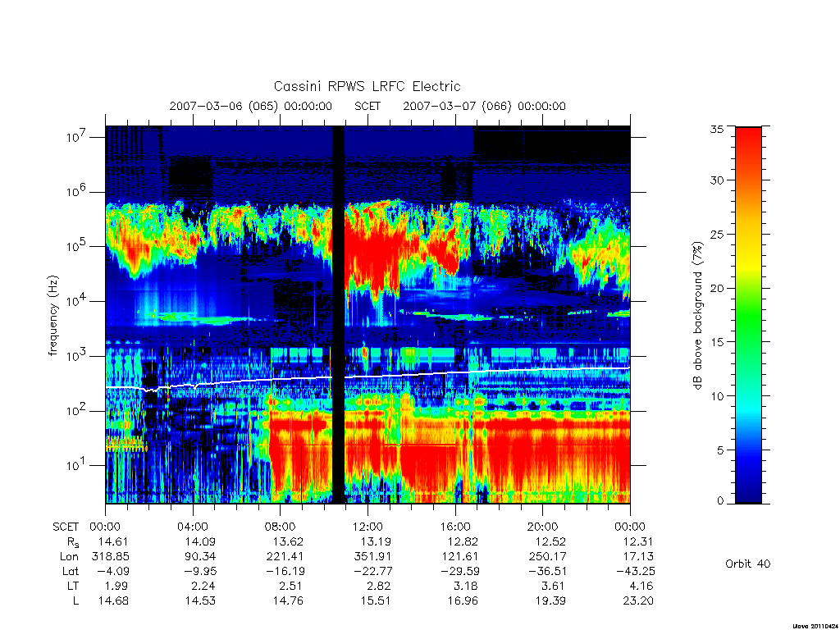The width and height of the screenshot is (840, 630).
Task: Select the longitude value 90.34
Action: [200, 557]
